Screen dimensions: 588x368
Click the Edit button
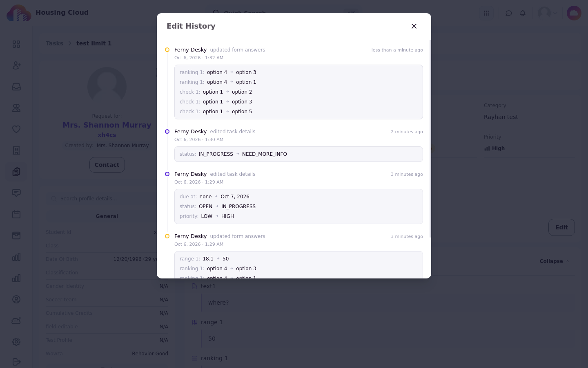coord(561,227)
